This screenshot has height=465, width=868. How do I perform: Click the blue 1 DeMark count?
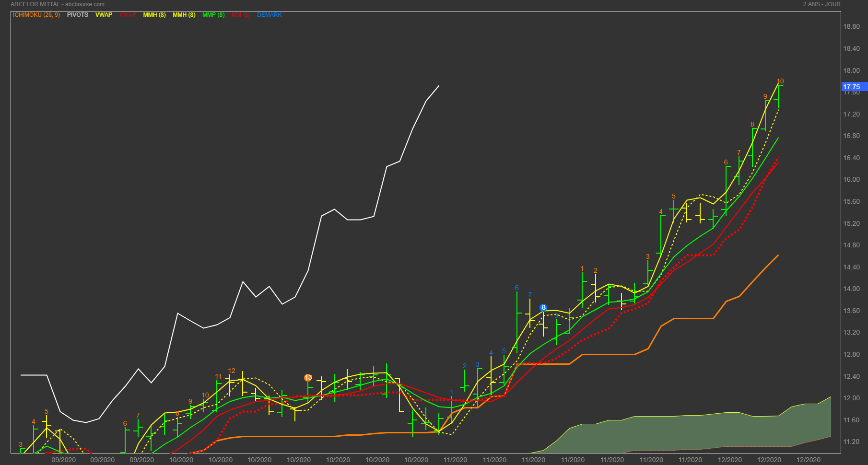coord(452,393)
